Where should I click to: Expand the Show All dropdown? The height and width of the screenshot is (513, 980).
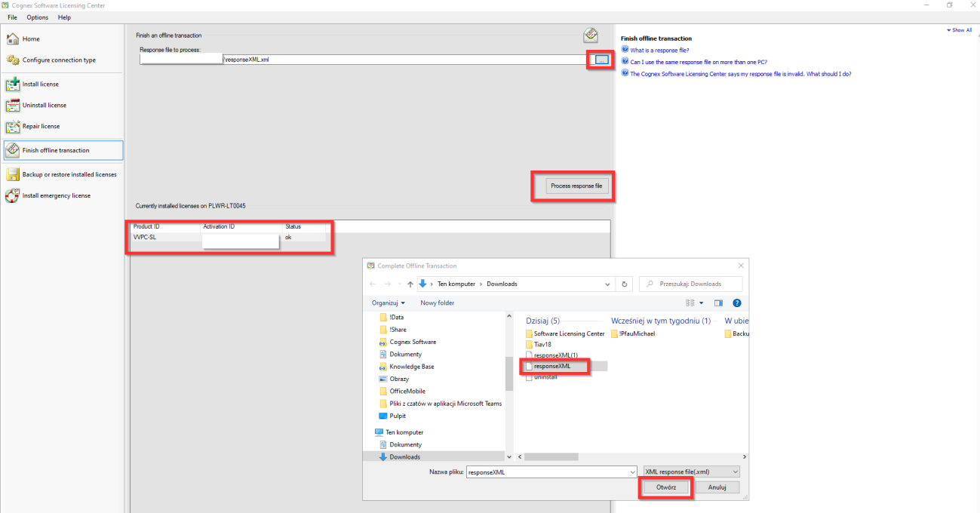click(x=958, y=29)
